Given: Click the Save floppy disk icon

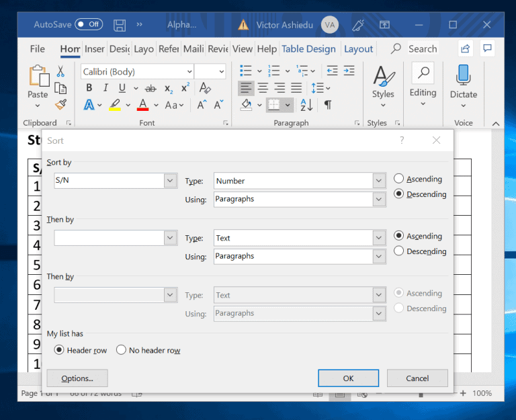Looking at the screenshot, I should pyautogui.click(x=120, y=25).
